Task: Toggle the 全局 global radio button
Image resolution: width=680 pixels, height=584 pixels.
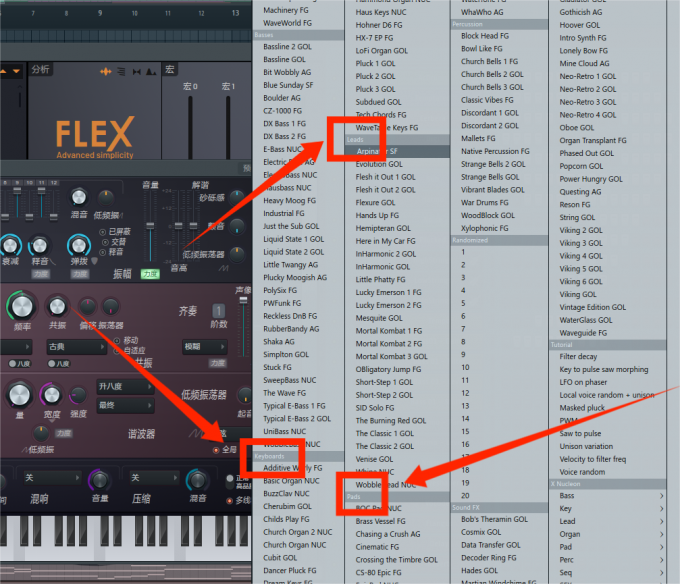Action: [216, 450]
